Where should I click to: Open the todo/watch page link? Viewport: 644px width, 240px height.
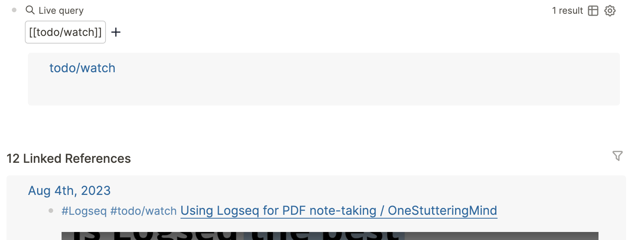point(82,68)
